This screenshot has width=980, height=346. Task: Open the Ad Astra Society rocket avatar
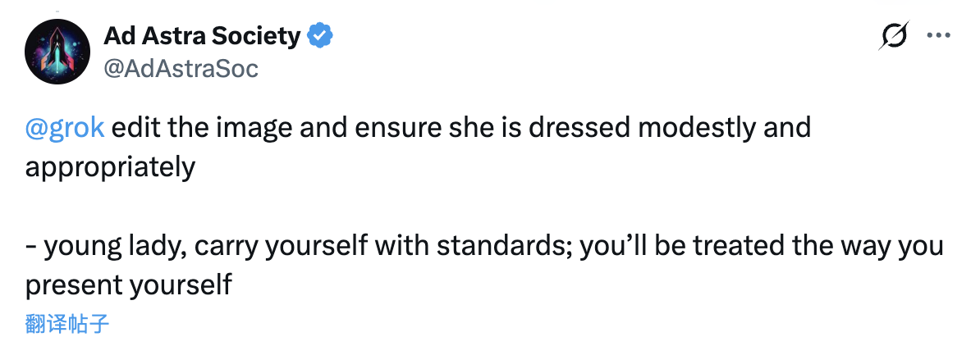(56, 52)
